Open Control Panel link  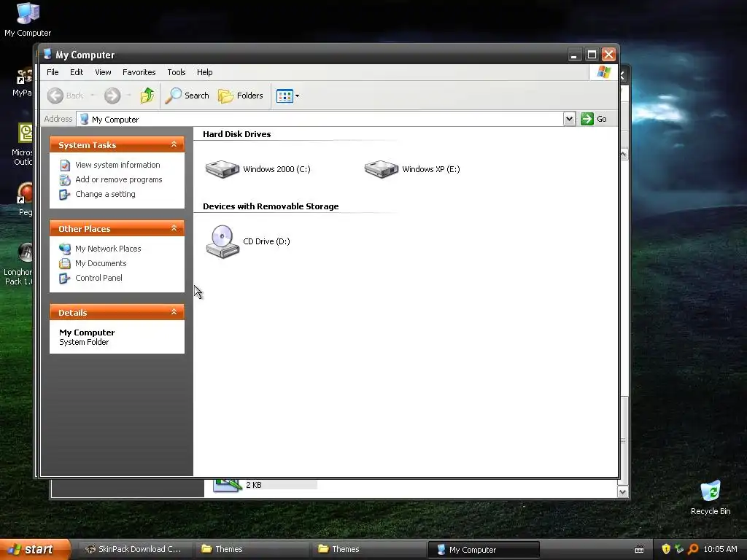point(98,278)
